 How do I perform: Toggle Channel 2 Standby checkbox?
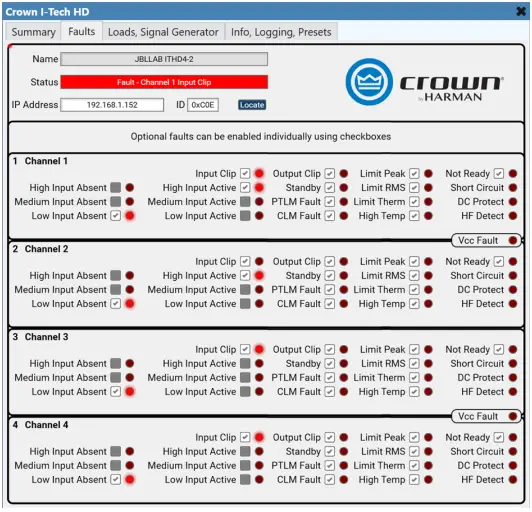point(329,276)
